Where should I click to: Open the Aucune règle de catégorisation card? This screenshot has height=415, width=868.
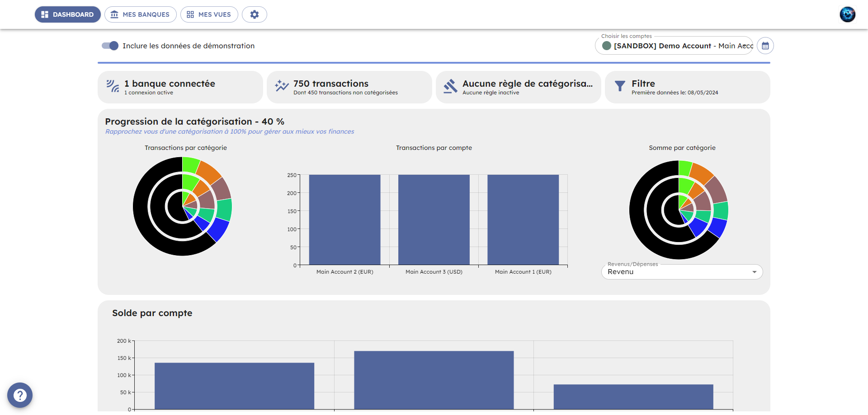click(x=519, y=87)
